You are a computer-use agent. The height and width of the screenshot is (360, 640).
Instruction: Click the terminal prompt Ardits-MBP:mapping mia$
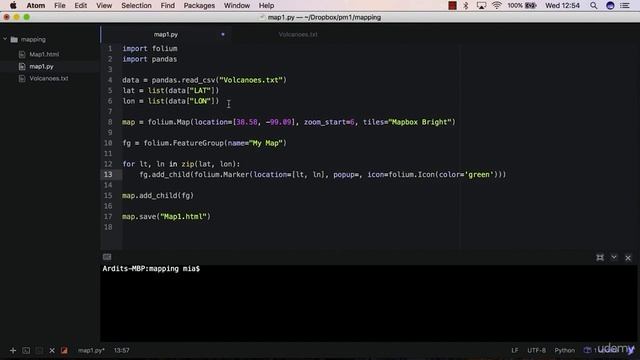tap(151, 269)
